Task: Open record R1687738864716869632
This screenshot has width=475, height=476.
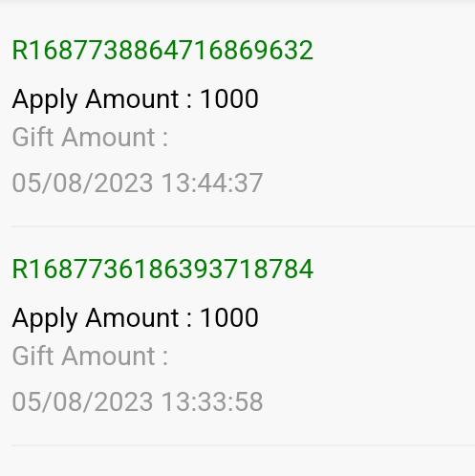Action: click(162, 51)
